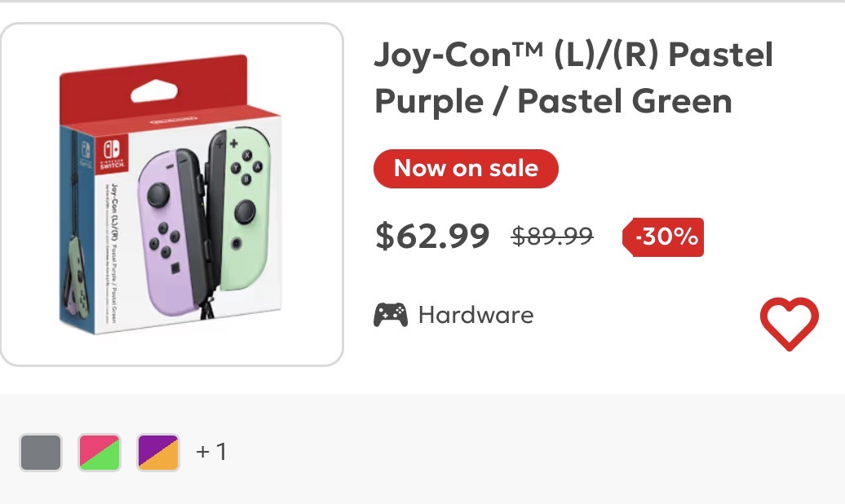845x504 pixels.
Task: Click the Nintendo Switch logo on the box
Action: pyautogui.click(x=112, y=153)
